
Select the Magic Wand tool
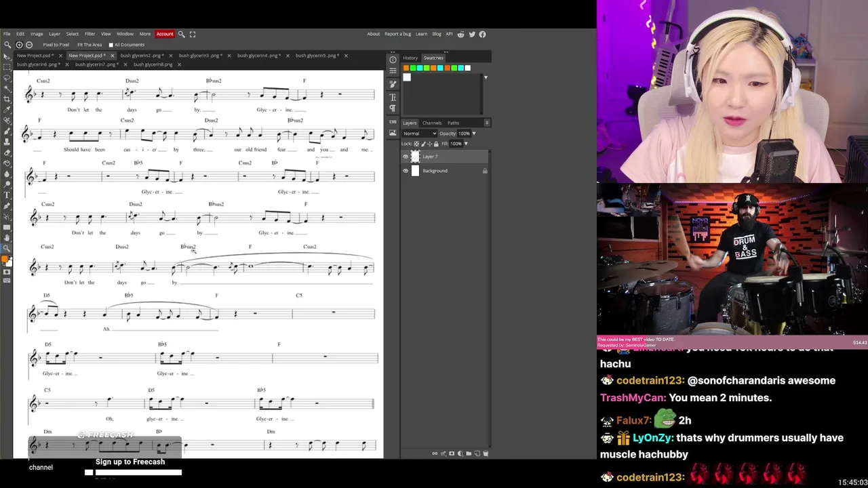pyautogui.click(x=7, y=88)
